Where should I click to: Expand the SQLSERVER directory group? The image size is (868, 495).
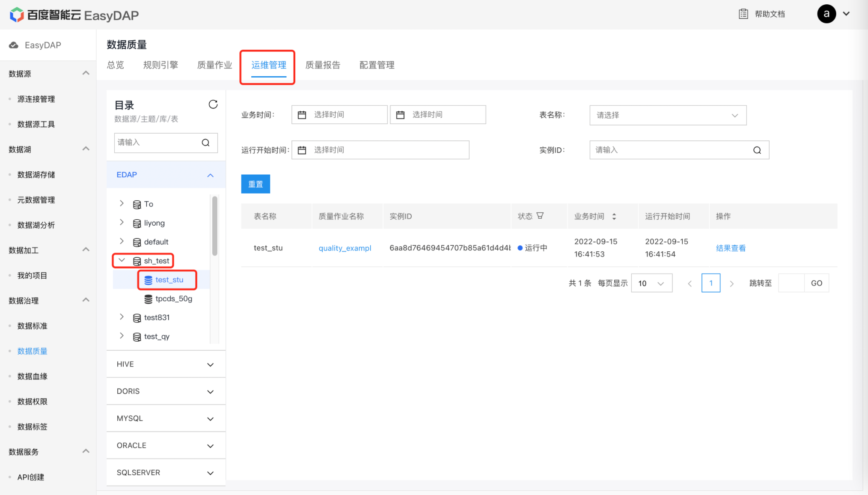210,473
